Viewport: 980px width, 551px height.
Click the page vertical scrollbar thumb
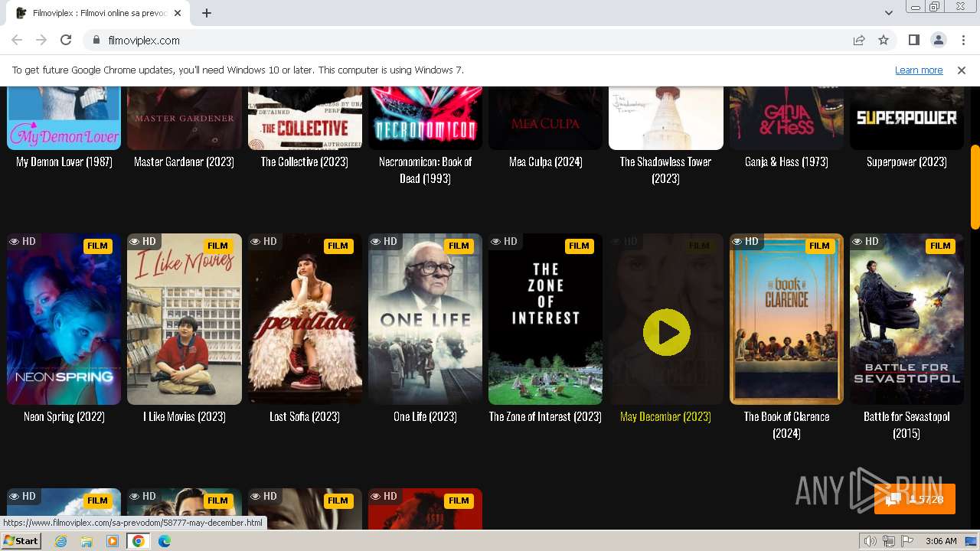[975, 186]
